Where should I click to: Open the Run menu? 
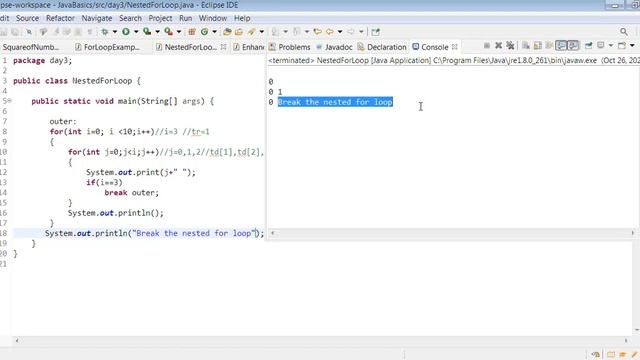pyautogui.click(x=185, y=18)
